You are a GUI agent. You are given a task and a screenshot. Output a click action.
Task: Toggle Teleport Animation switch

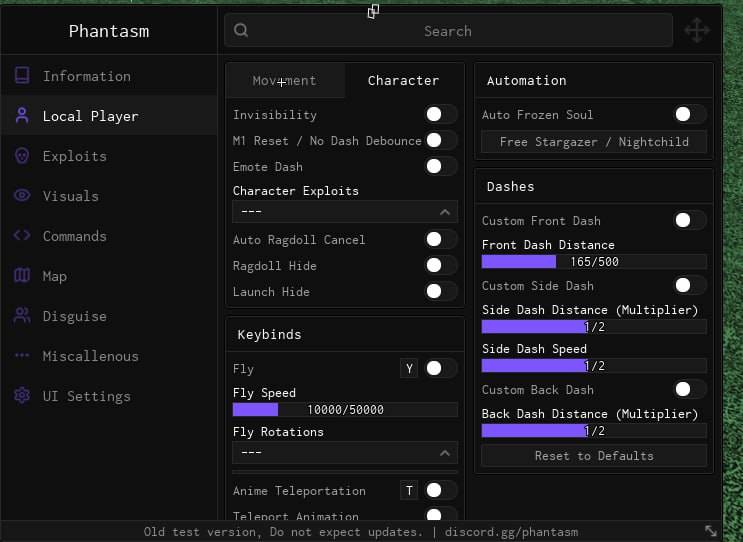click(x=441, y=515)
